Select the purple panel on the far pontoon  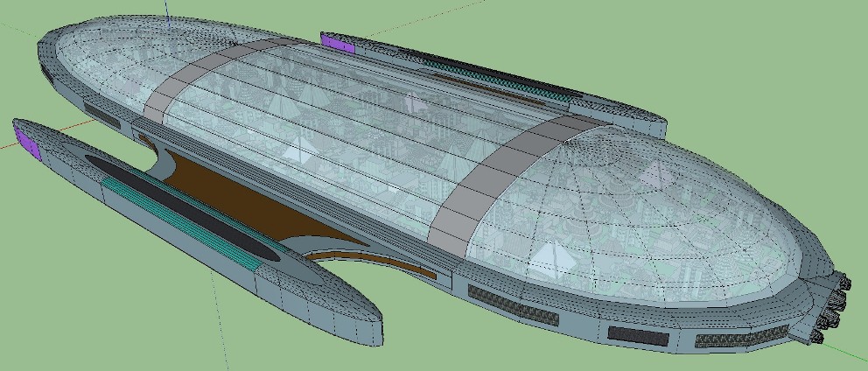[x=338, y=43]
